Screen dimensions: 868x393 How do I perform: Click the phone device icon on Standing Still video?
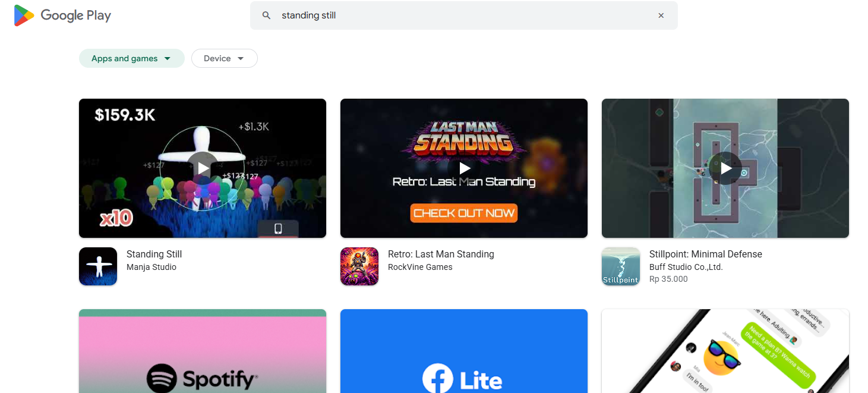pyautogui.click(x=278, y=229)
